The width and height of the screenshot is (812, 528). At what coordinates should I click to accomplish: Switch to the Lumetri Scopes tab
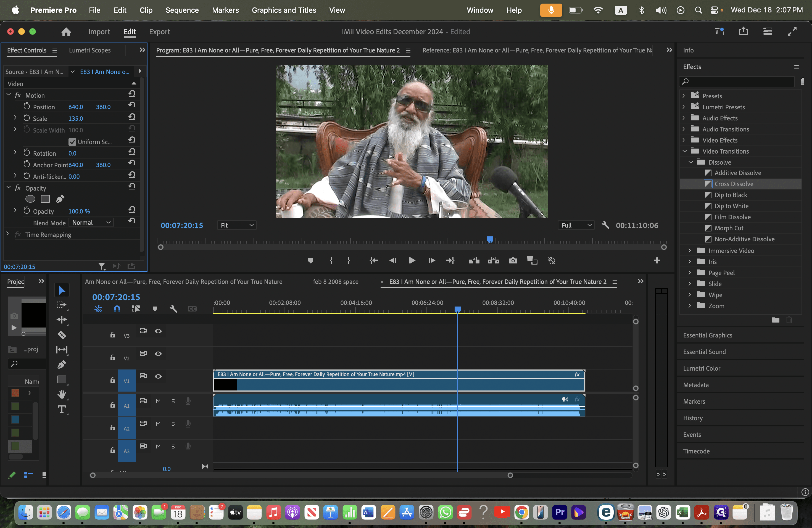[x=90, y=50]
